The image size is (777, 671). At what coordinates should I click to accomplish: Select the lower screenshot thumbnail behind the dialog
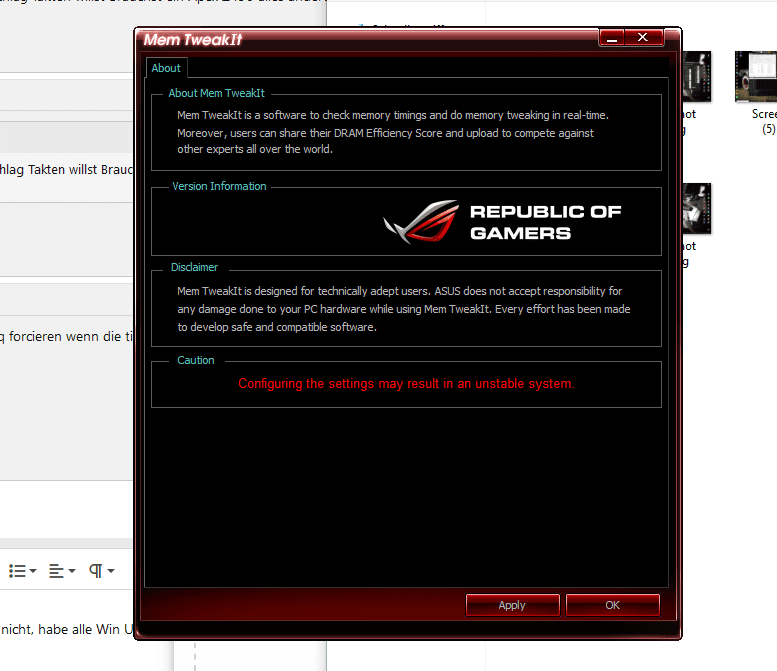pos(696,209)
